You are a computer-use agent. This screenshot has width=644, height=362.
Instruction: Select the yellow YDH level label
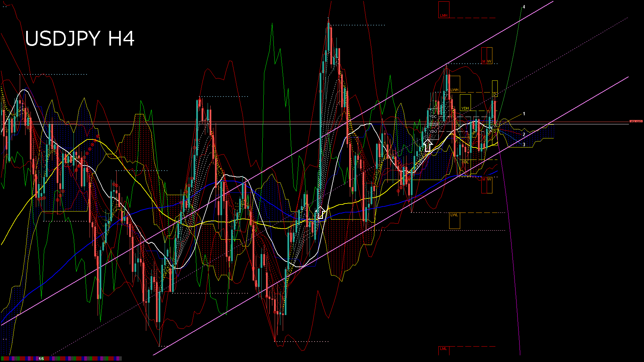tap(465, 108)
